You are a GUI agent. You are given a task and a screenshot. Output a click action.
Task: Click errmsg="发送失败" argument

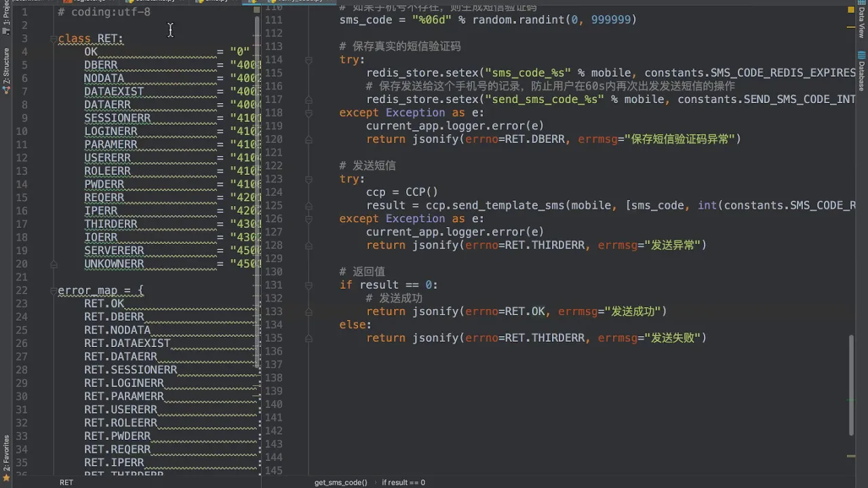(x=649, y=338)
